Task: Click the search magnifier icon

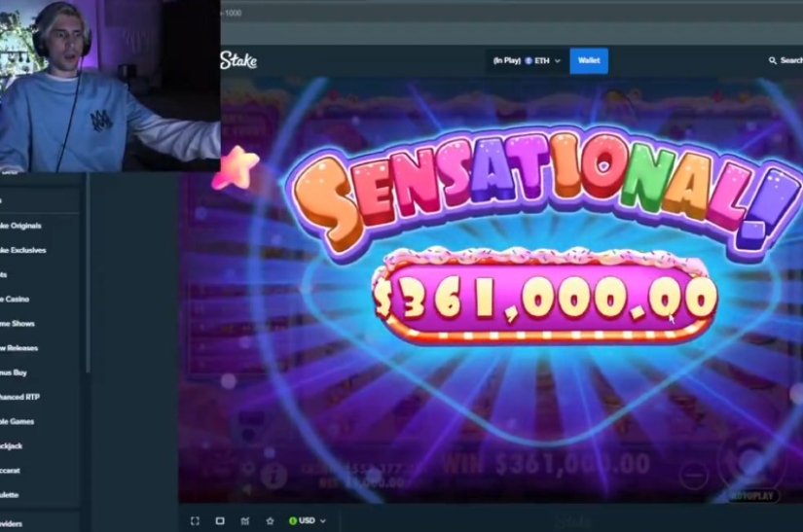Action: (773, 60)
